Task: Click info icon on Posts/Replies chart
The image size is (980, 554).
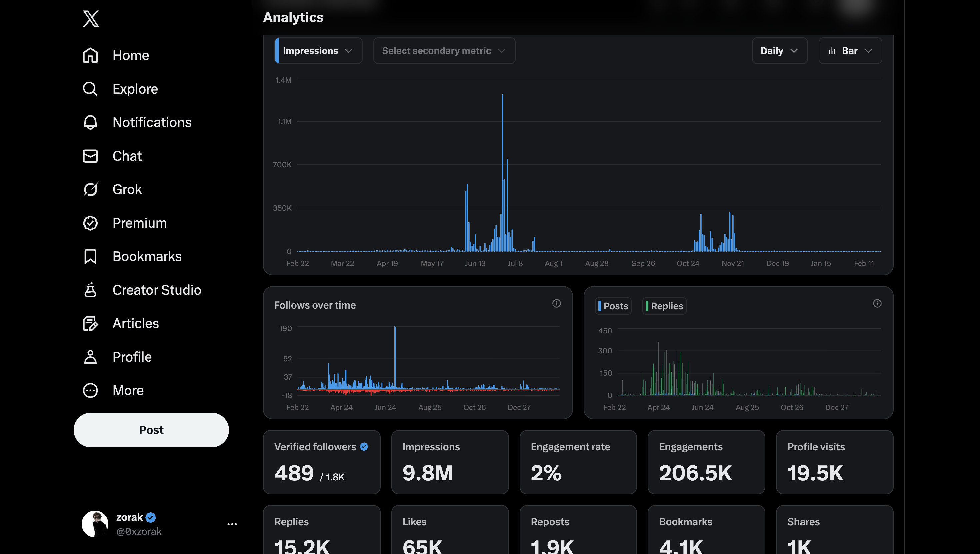Action: (x=877, y=303)
